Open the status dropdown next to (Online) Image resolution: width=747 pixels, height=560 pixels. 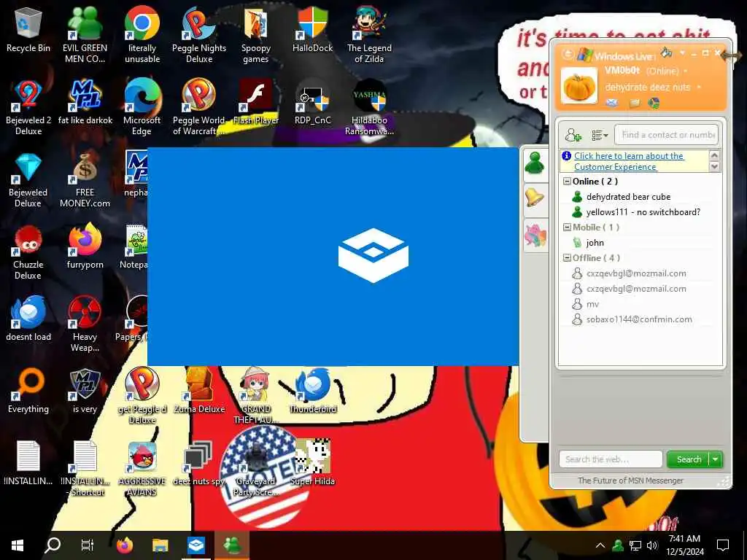(686, 71)
